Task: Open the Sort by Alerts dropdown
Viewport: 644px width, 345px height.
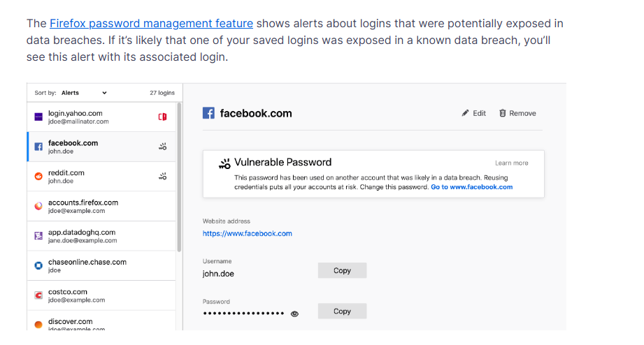Action: click(x=84, y=92)
